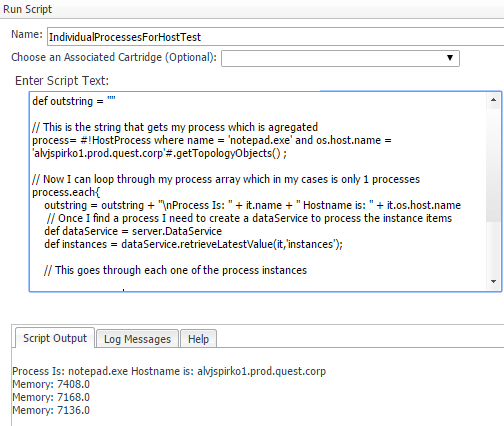Click the 'Process Is: notepad.exe' output line
Image resolution: width=504 pixels, height=426 pixels.
(x=169, y=371)
